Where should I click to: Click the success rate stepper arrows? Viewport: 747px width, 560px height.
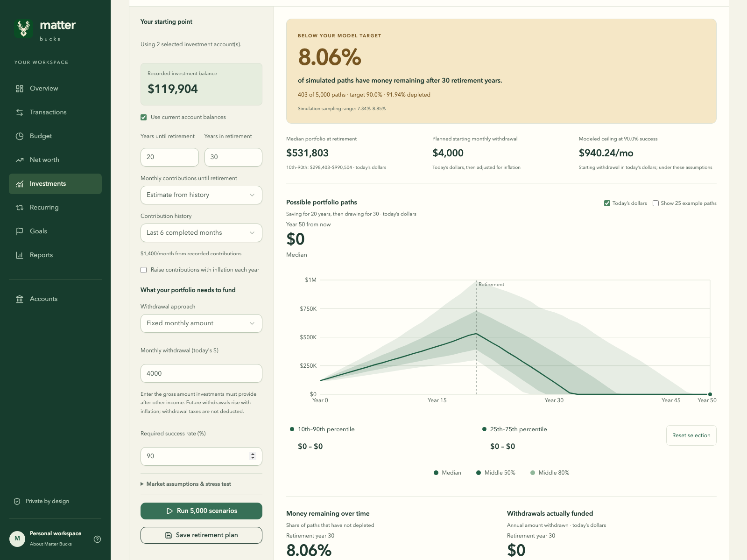[x=253, y=456]
